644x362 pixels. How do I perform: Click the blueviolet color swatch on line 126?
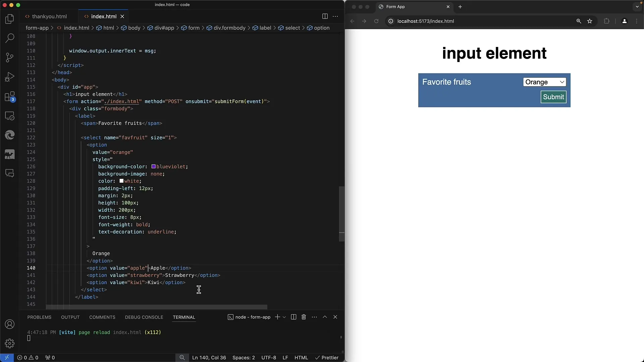click(153, 167)
